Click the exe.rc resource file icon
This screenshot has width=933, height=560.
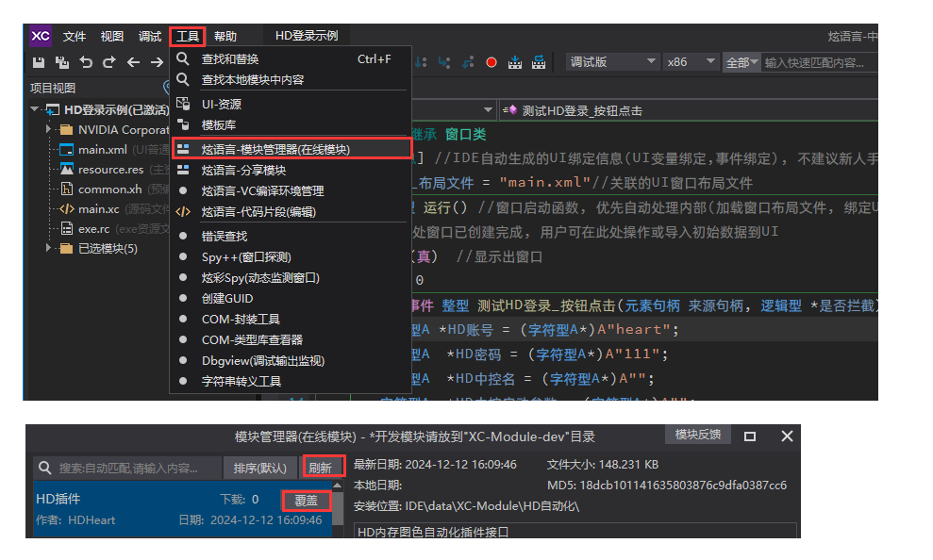click(67, 229)
